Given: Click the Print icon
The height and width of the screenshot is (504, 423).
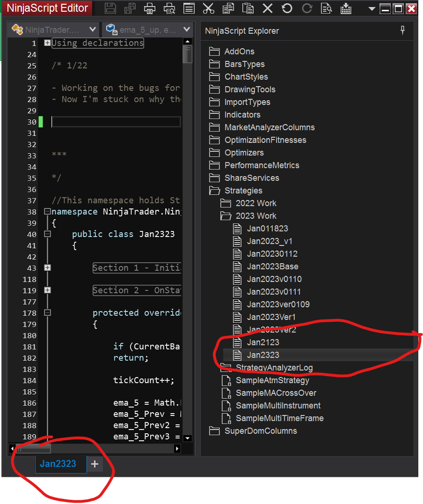Looking at the screenshot, I should [150, 8].
